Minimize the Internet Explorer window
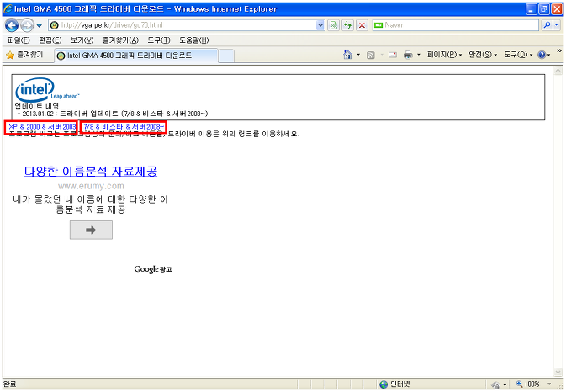This screenshot has height=392, width=566. (x=532, y=9)
